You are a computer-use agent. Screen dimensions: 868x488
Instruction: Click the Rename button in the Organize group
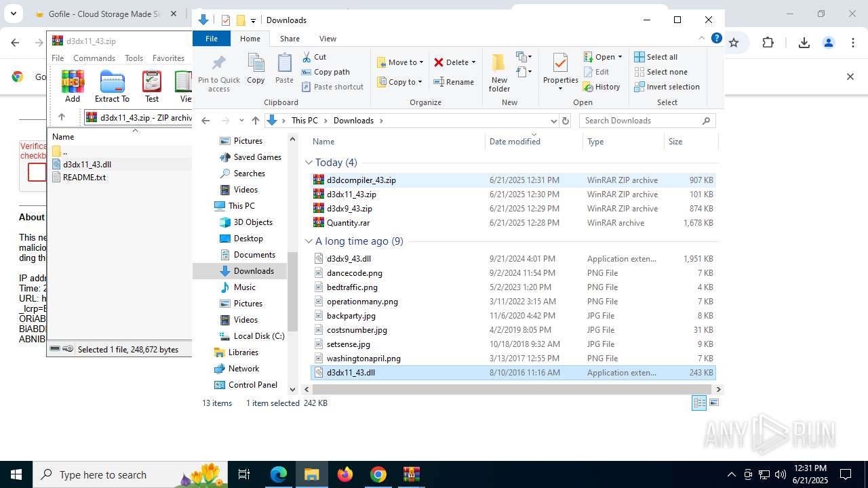coord(454,82)
